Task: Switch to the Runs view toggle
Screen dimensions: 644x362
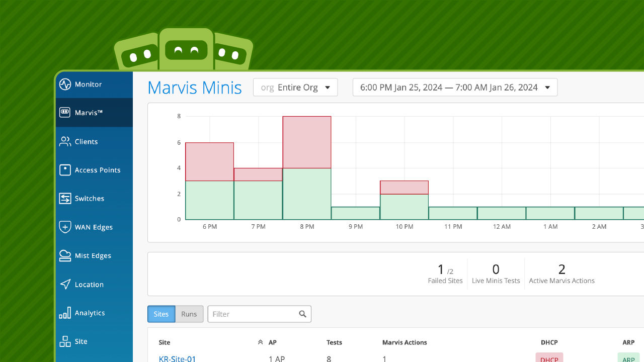Action: [189, 314]
